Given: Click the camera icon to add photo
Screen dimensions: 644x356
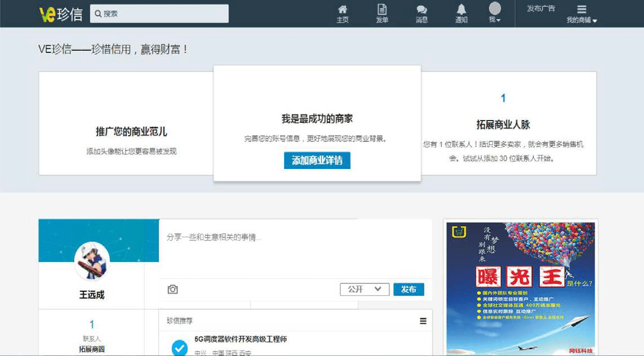Looking at the screenshot, I should pos(173,289).
